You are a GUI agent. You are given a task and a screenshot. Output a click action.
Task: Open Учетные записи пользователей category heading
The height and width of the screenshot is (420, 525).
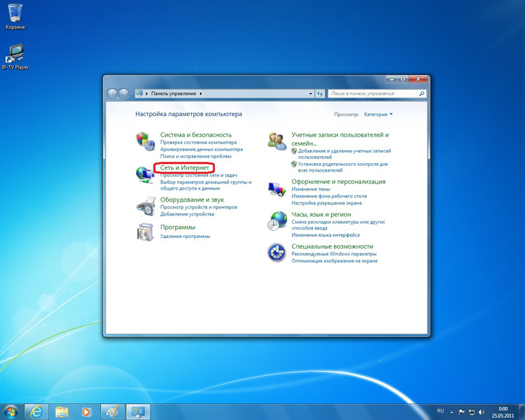(x=339, y=139)
